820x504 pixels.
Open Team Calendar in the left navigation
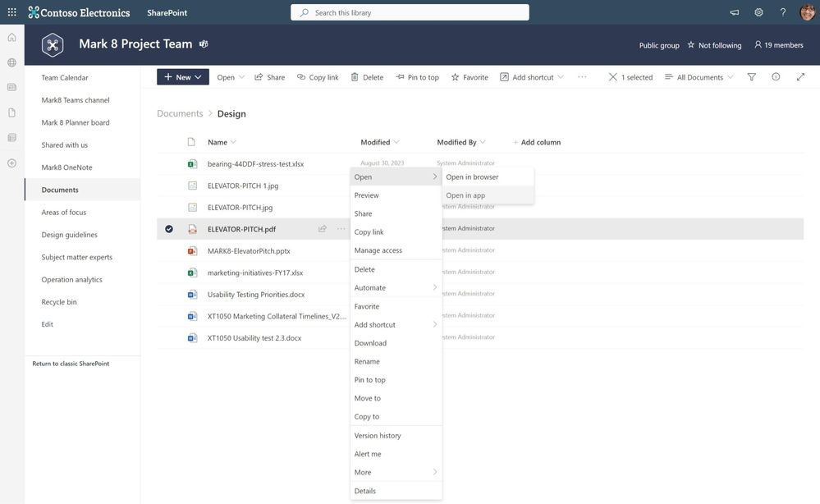65,77
